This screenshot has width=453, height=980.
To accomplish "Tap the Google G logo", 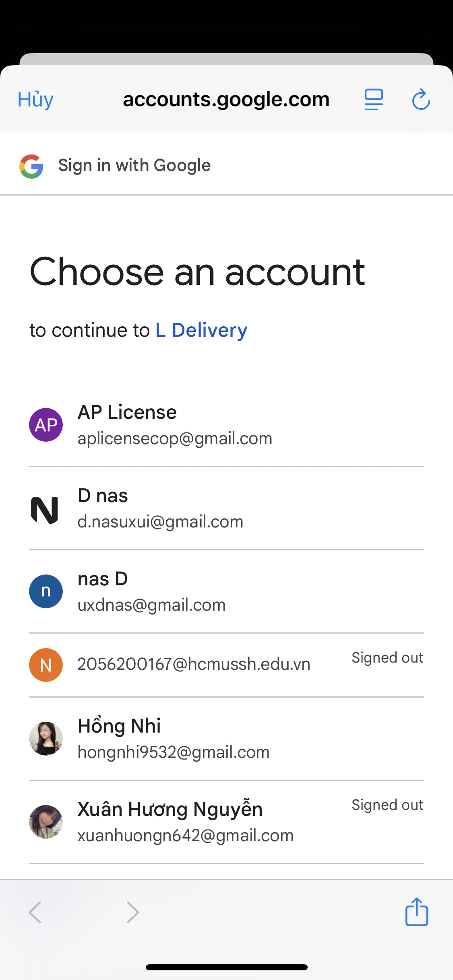I will (x=31, y=166).
